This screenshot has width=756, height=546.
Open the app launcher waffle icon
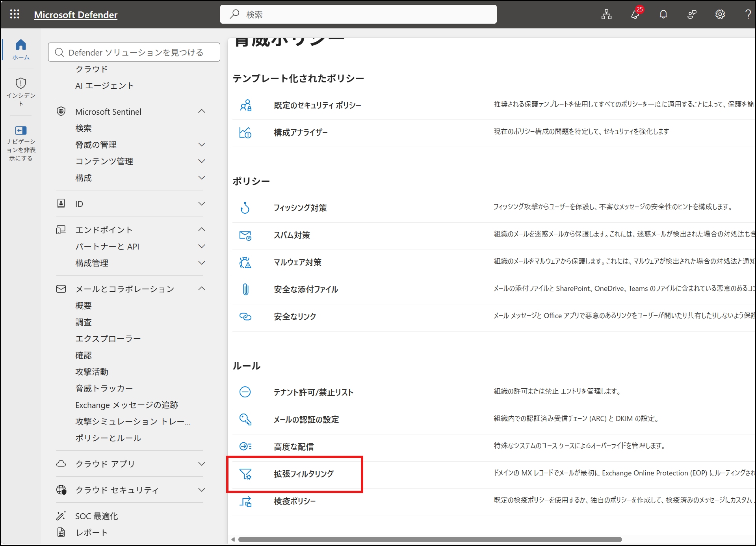[x=15, y=15]
